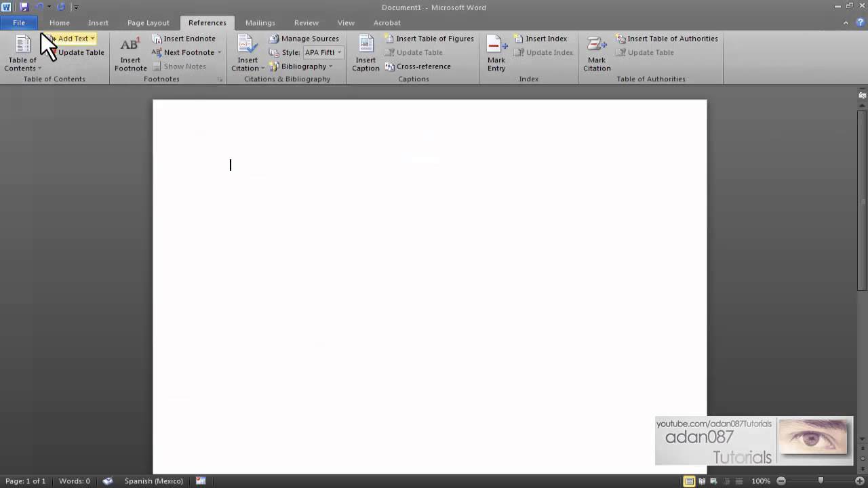Click Insert Caption

click(366, 53)
